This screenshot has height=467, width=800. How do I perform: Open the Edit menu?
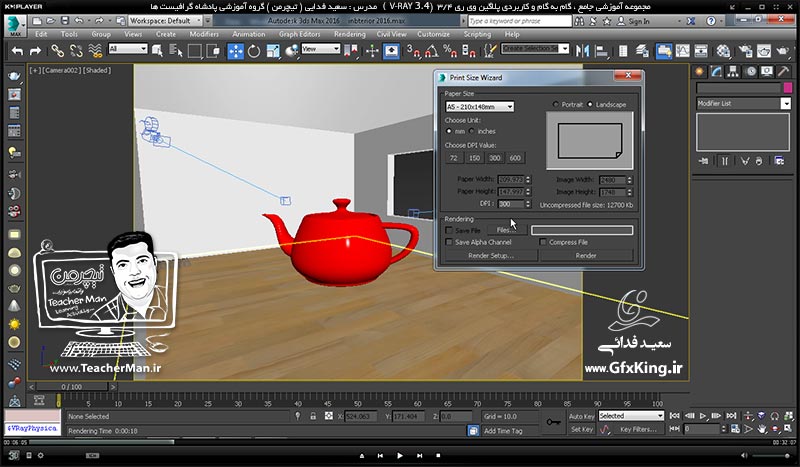click(x=41, y=34)
